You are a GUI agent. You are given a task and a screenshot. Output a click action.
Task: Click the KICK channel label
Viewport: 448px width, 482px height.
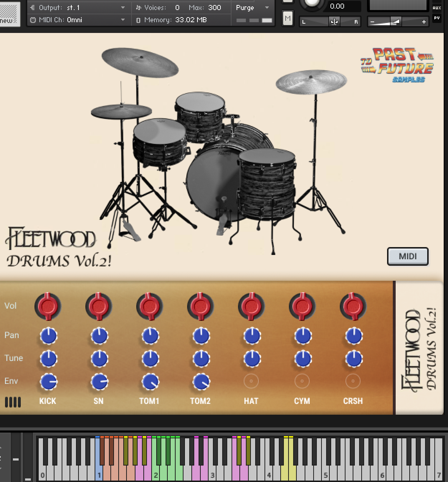[48, 401]
